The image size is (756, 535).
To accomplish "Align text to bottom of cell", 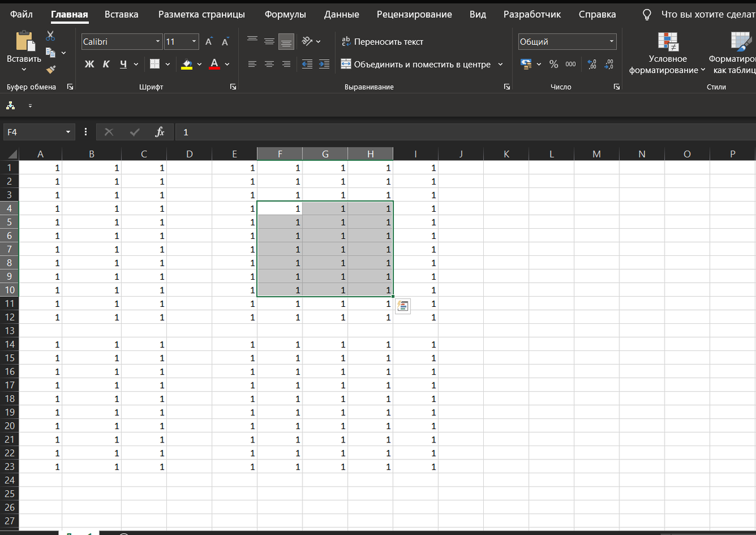I will (x=286, y=42).
